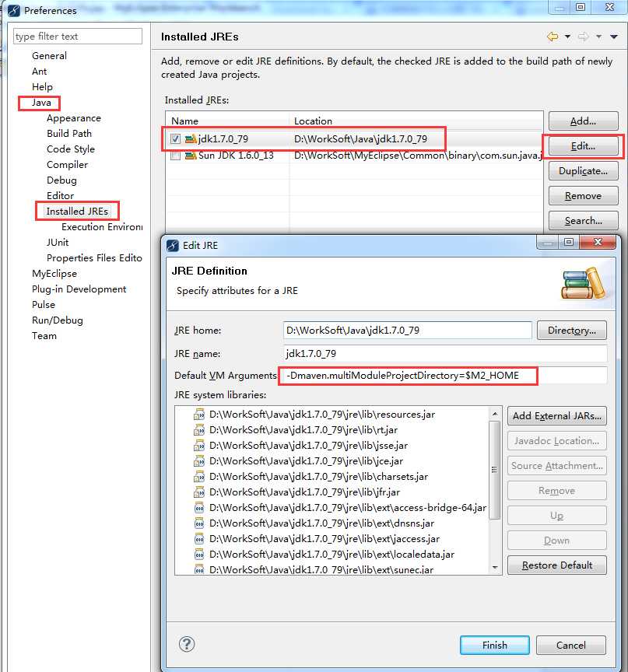The height and width of the screenshot is (672, 628).
Task: Click the Default VM Arguments field
Action: coord(445,376)
